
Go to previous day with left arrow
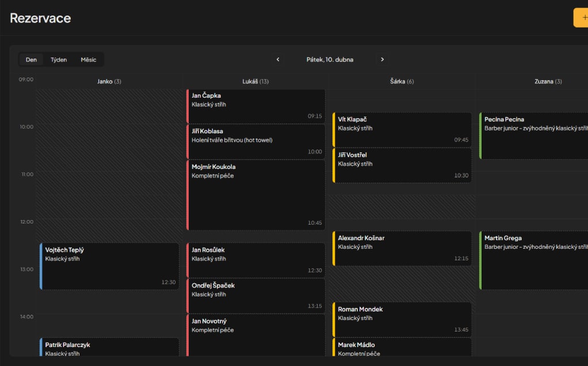(278, 60)
